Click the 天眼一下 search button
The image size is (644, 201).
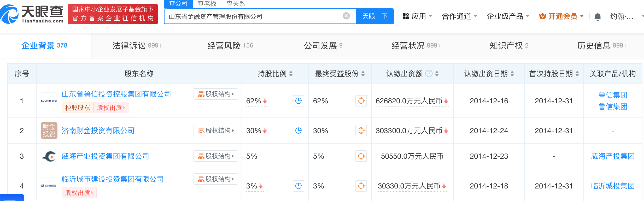click(x=375, y=16)
